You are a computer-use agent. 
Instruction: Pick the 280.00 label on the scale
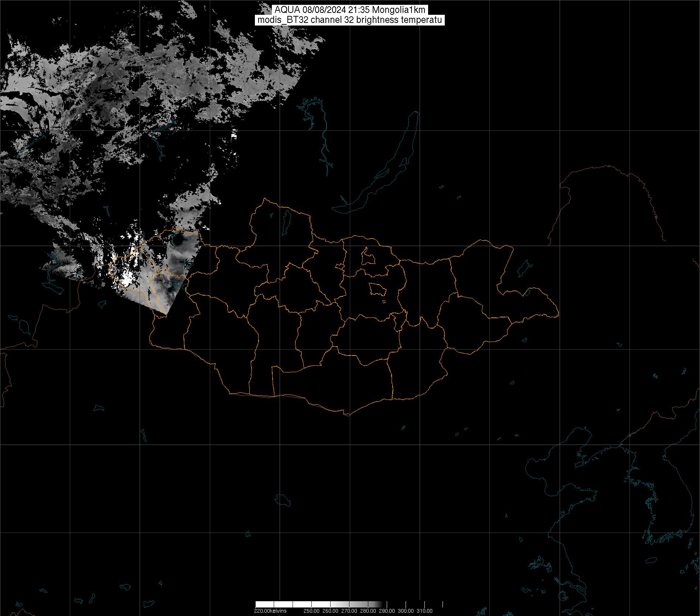click(368, 611)
